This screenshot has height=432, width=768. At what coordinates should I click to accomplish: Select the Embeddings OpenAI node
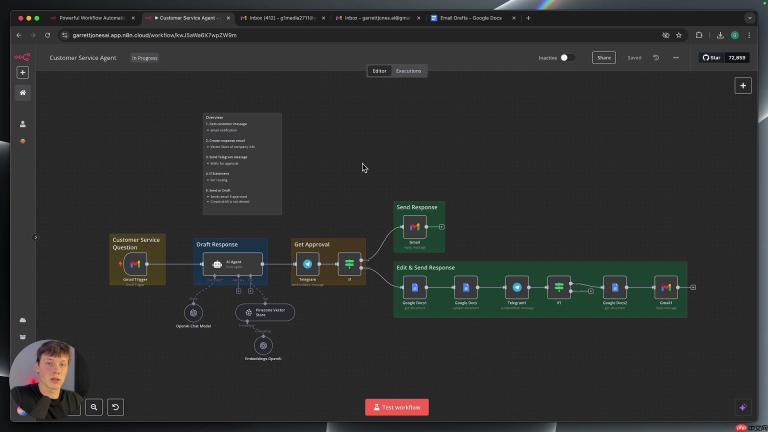pos(263,346)
